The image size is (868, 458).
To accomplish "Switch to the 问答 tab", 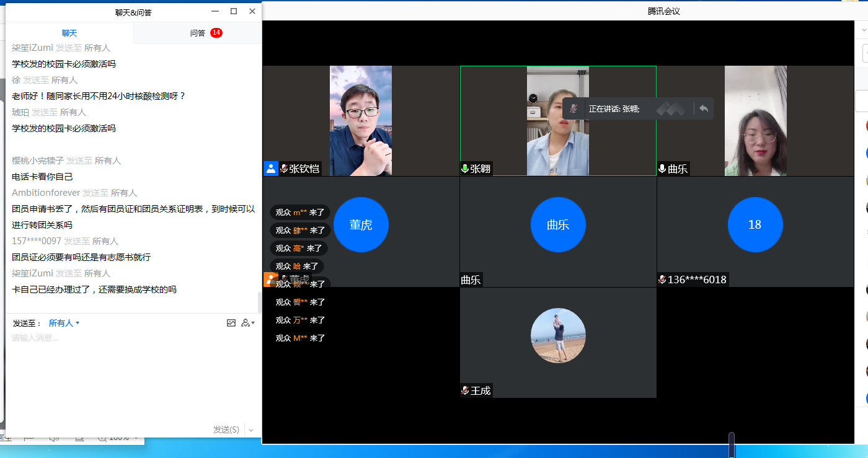I will (198, 33).
